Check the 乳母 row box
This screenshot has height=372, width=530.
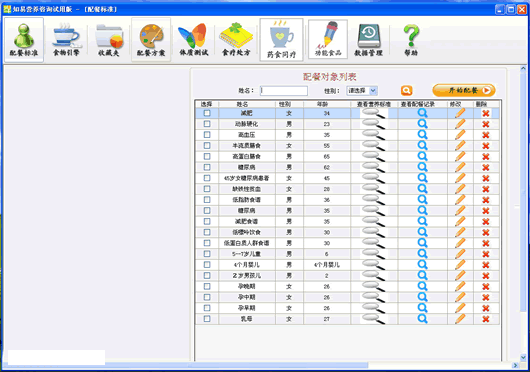coord(207,319)
